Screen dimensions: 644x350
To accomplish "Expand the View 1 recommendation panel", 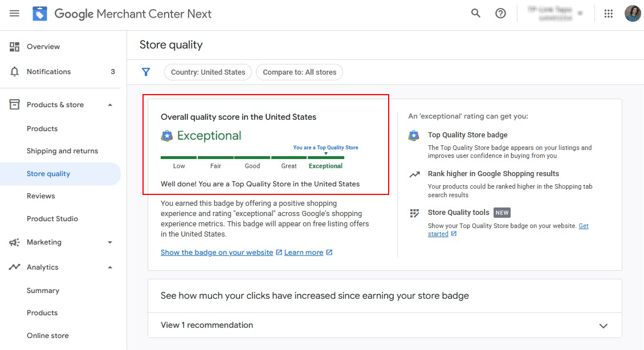I will pos(603,325).
